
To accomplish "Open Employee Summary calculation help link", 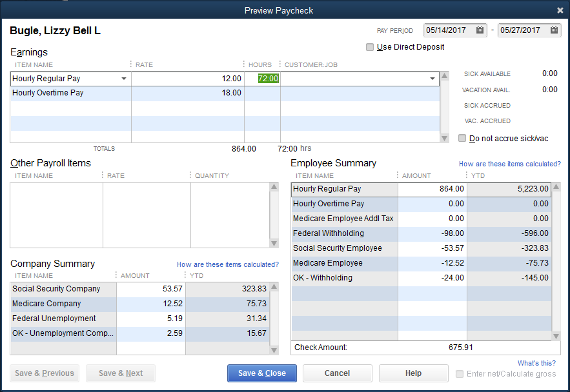I will coord(509,164).
